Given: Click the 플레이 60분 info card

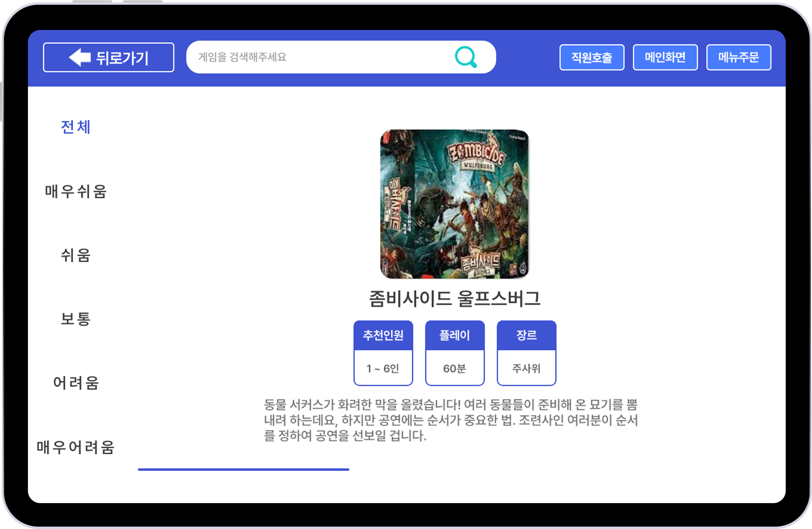Looking at the screenshot, I should [x=454, y=353].
